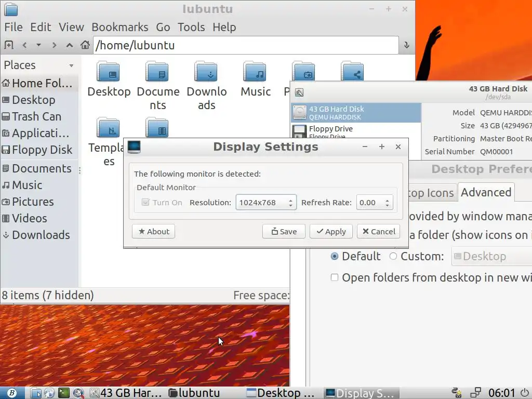
Task: Open the Tools menu
Action: coord(191,27)
